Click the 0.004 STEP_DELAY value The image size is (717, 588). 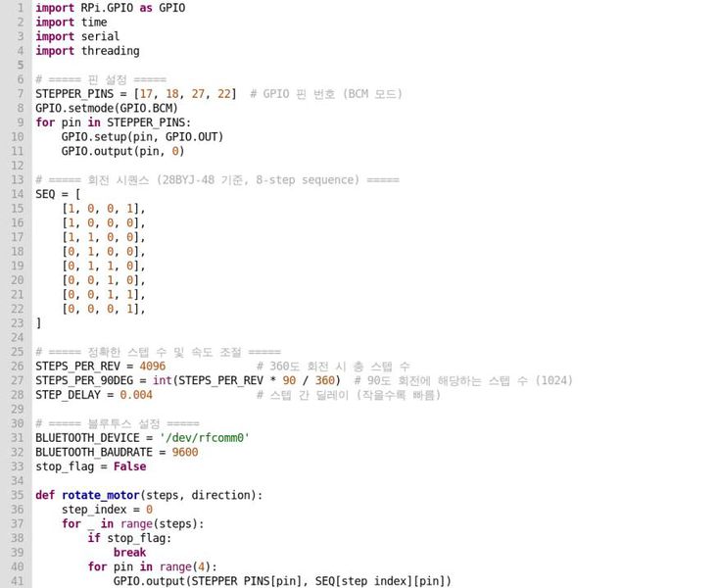136,394
